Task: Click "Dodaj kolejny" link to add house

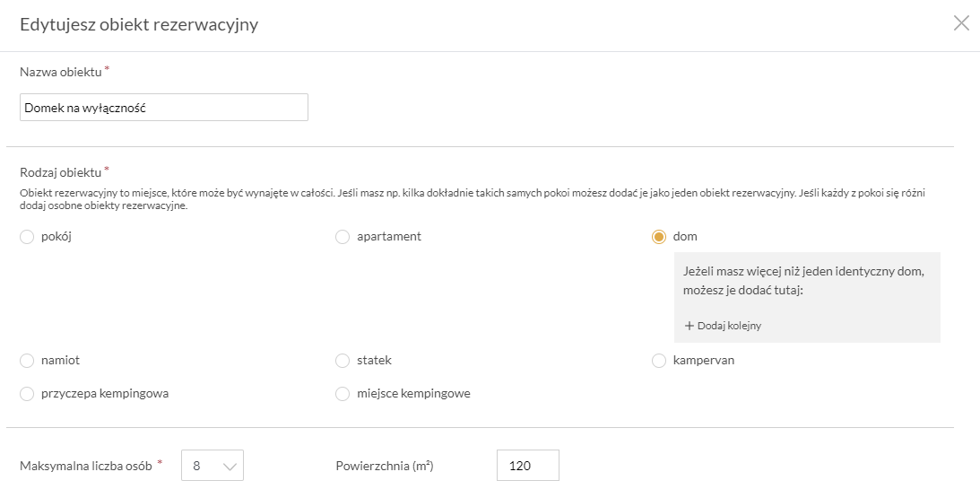Action: click(x=729, y=326)
